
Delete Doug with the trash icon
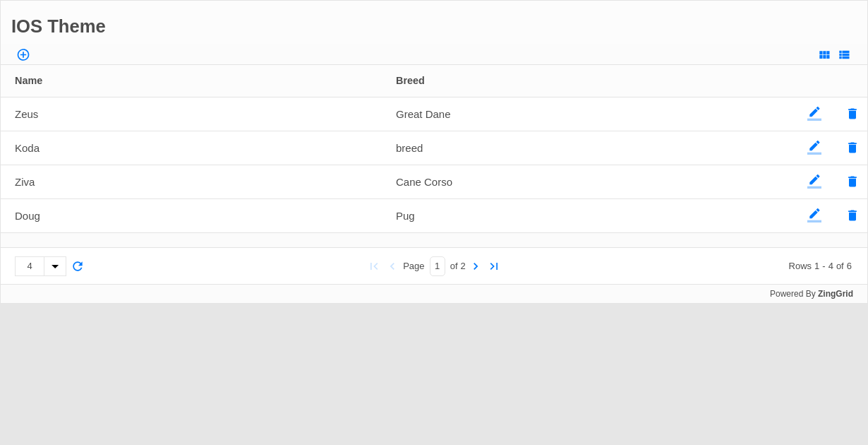point(852,215)
